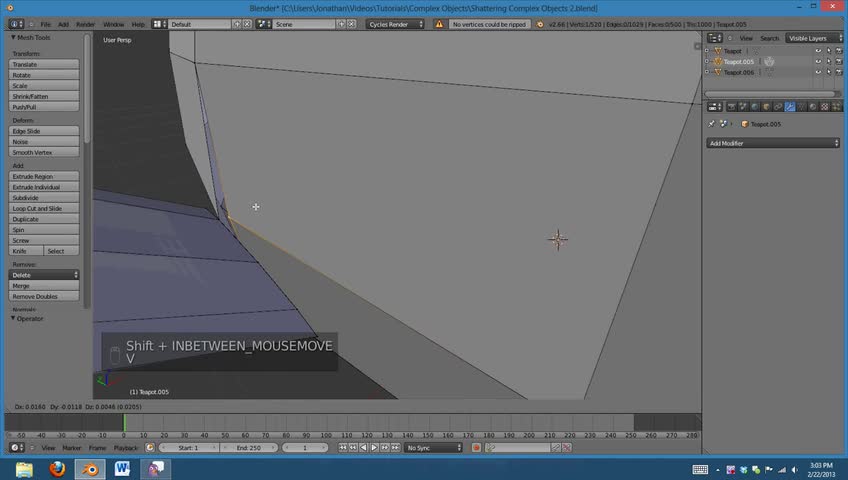Select the Modifiers wrench tab icon
Image resolution: width=848 pixels, height=480 pixels.
pyautogui.click(x=790, y=107)
